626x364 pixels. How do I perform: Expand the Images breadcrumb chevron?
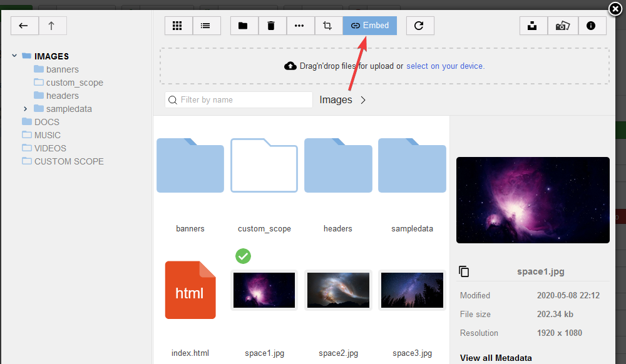pos(363,100)
